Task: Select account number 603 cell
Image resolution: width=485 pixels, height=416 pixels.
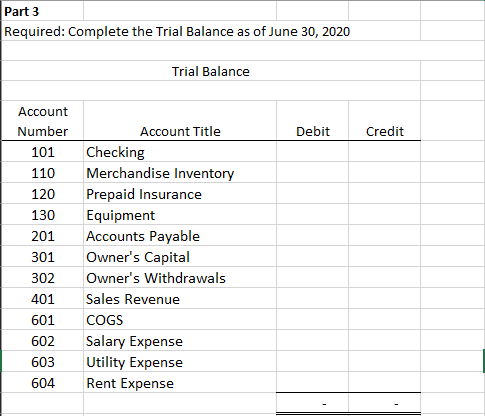Action: point(42,362)
